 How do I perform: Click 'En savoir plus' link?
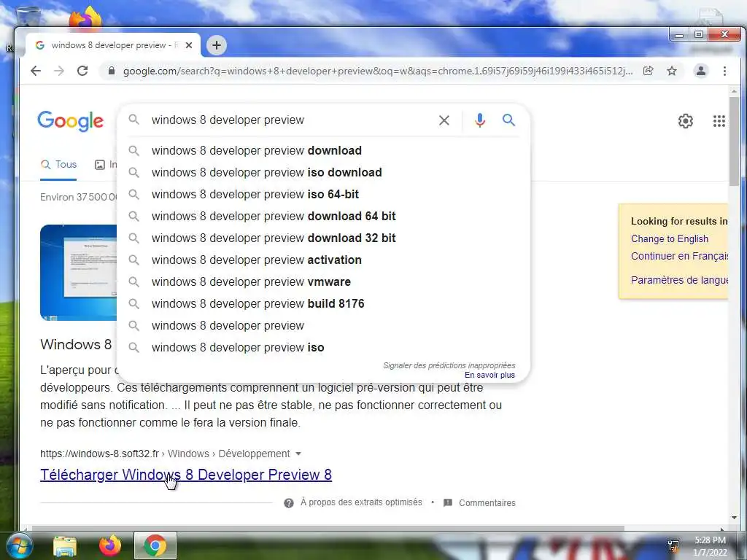(489, 376)
